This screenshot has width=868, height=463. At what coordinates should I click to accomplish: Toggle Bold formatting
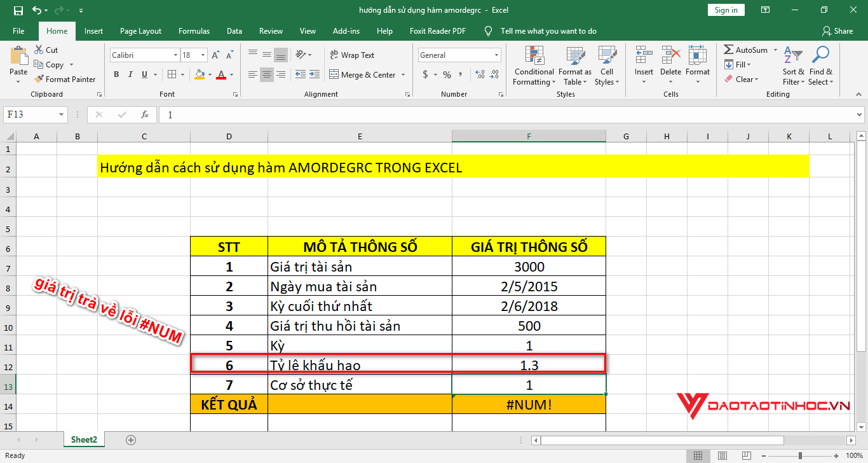coord(116,75)
